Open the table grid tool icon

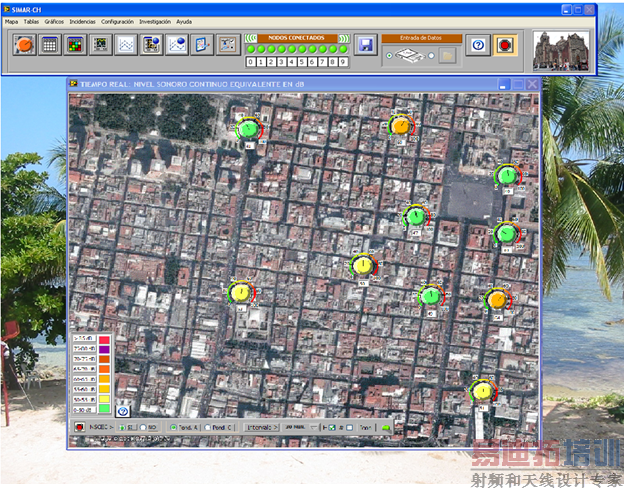pos(49,44)
